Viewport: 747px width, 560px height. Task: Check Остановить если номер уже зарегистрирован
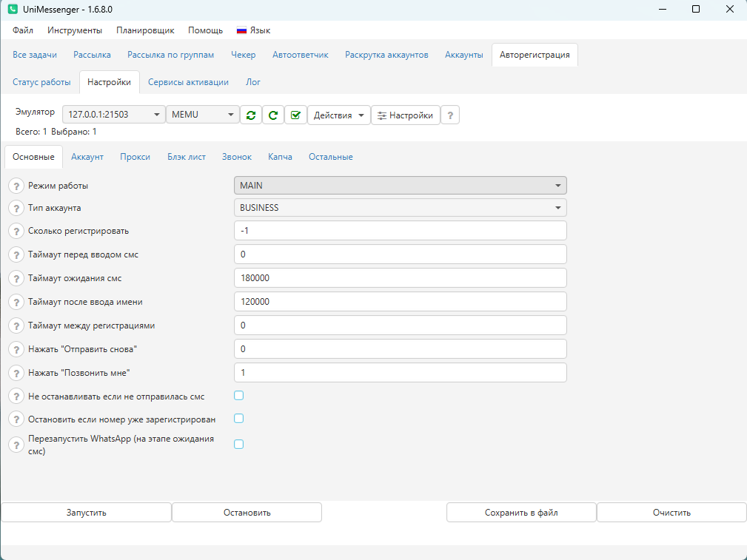click(x=238, y=419)
